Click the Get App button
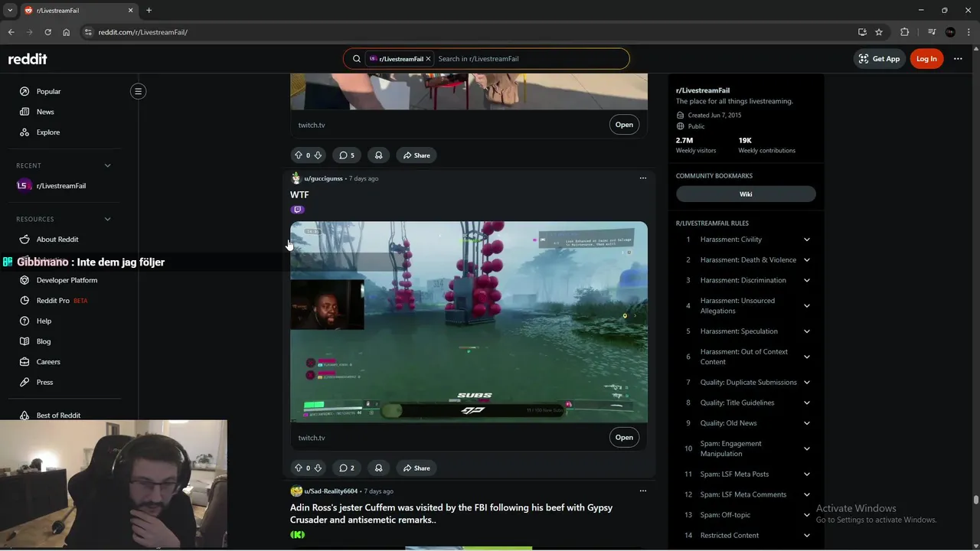The width and height of the screenshot is (980, 551). pyautogui.click(x=879, y=59)
